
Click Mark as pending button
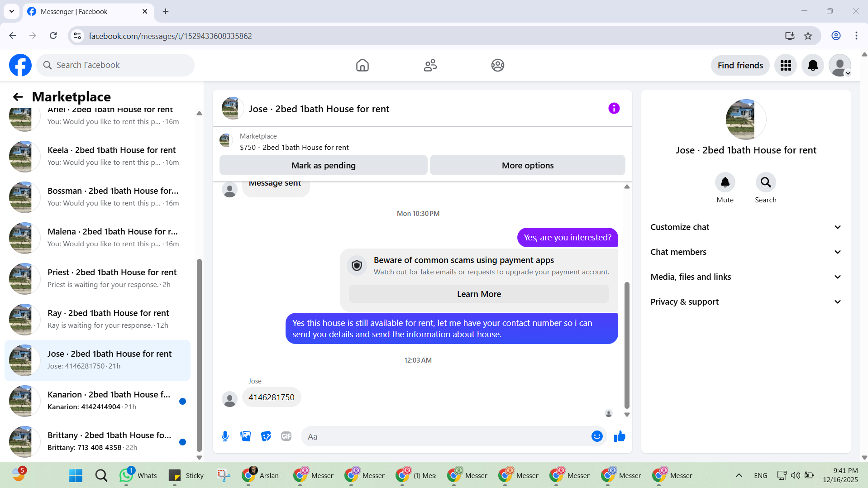coord(324,165)
